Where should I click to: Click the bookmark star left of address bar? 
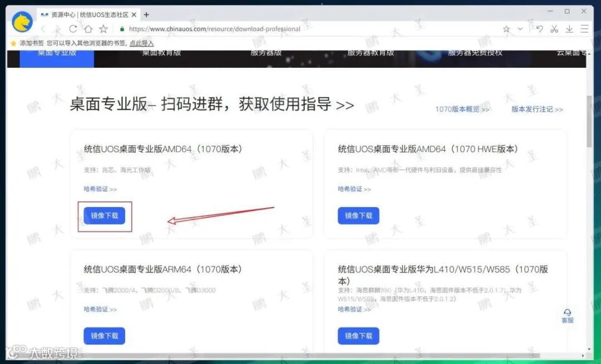coord(103,29)
